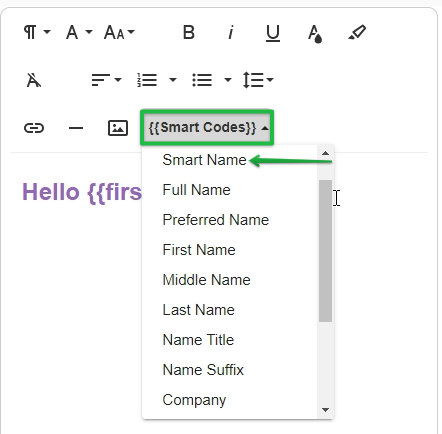
Task: Select Full Name smart code
Action: (196, 190)
